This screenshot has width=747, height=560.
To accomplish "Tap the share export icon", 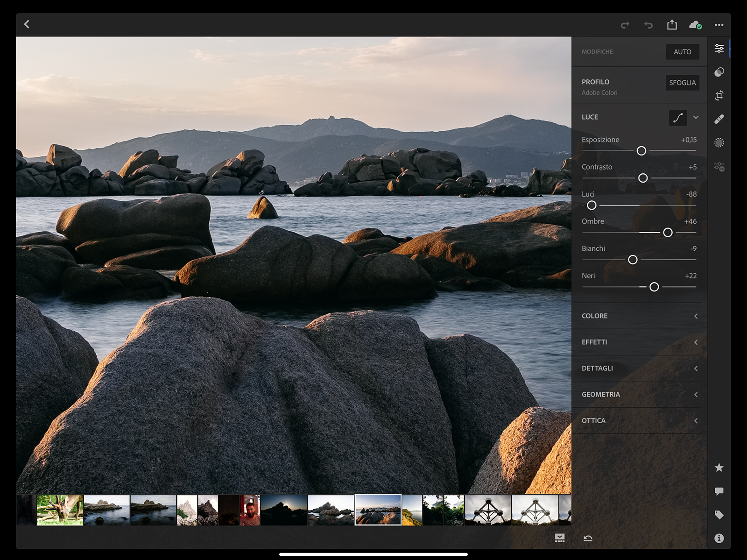I will [672, 25].
